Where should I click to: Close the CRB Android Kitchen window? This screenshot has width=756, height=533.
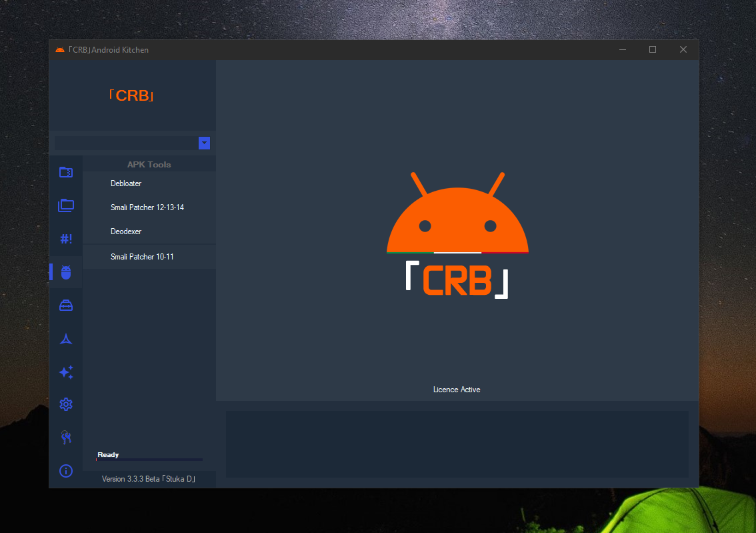click(x=683, y=49)
